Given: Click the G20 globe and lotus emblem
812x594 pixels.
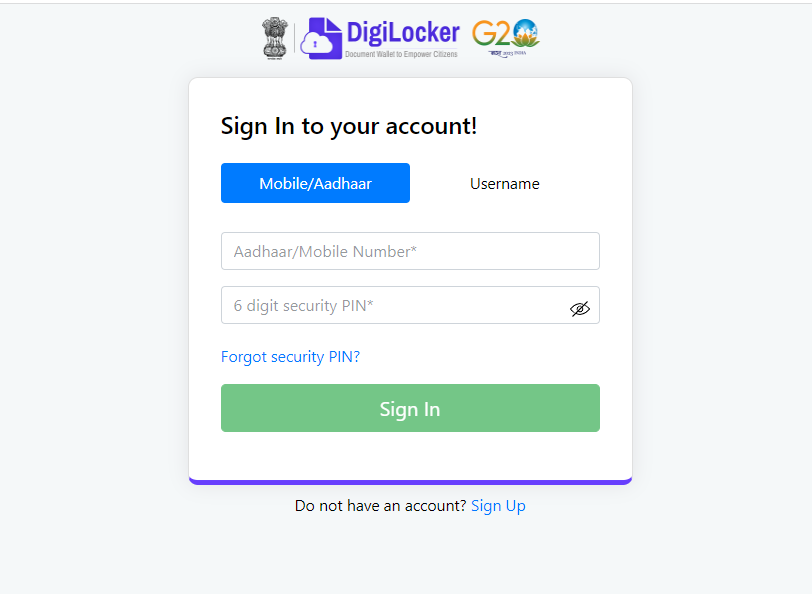Looking at the screenshot, I should click(x=526, y=33).
